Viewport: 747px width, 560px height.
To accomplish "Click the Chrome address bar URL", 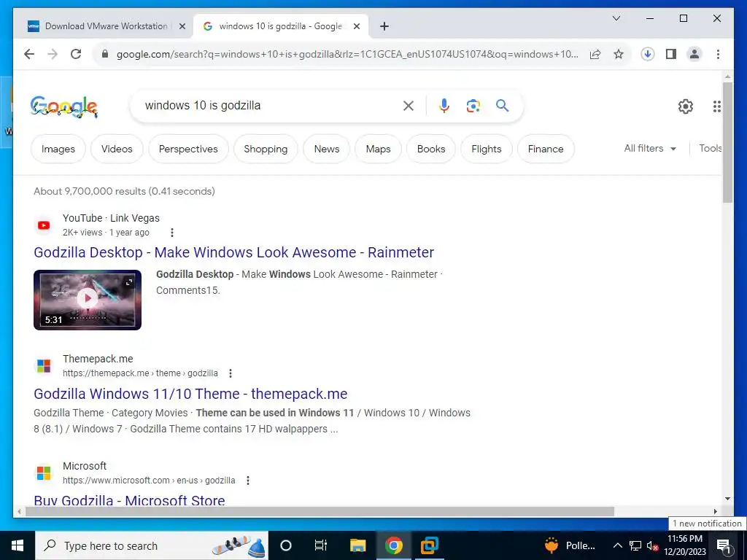I will coord(347,54).
